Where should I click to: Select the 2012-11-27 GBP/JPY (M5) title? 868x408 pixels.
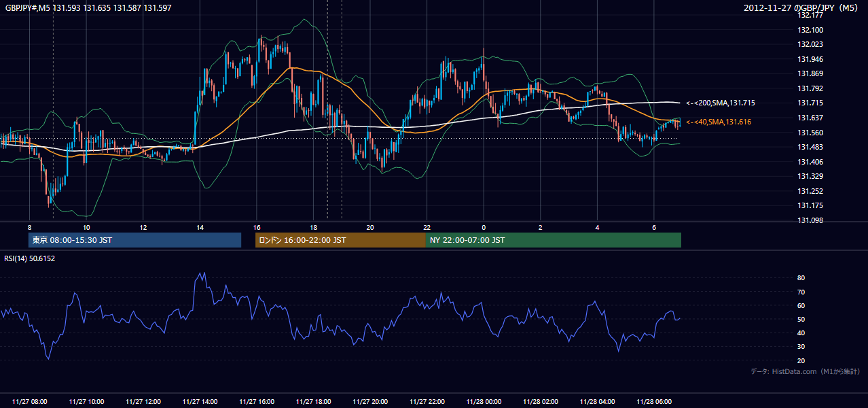pyautogui.click(x=802, y=8)
